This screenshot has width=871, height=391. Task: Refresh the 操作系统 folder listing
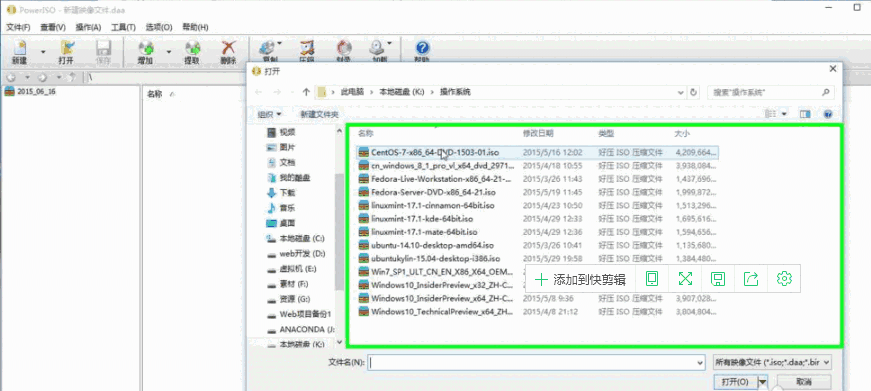coord(693,92)
